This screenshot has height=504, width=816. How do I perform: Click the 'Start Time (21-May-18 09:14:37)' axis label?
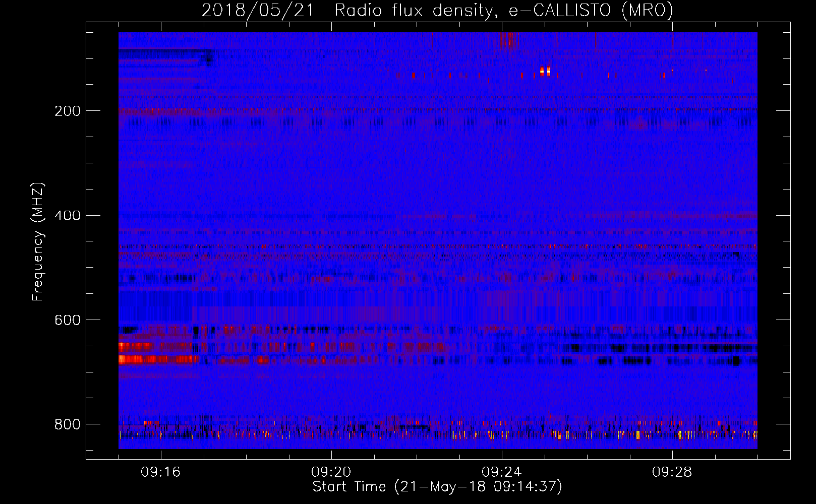coord(437,487)
